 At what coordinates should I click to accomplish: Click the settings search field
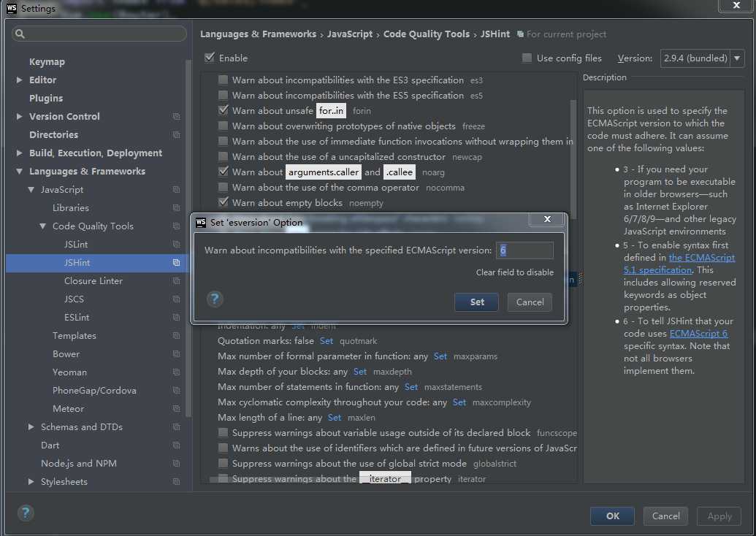click(99, 34)
